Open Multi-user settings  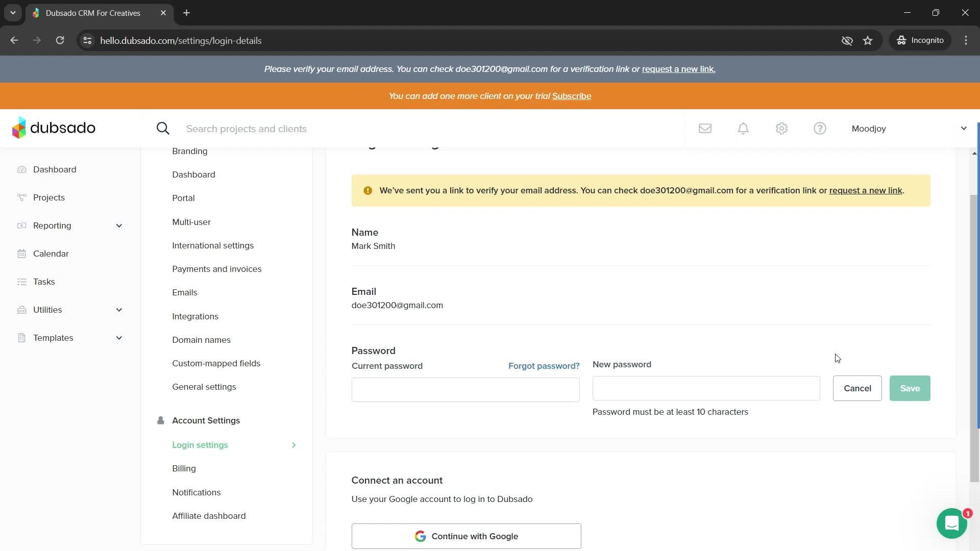tap(191, 222)
